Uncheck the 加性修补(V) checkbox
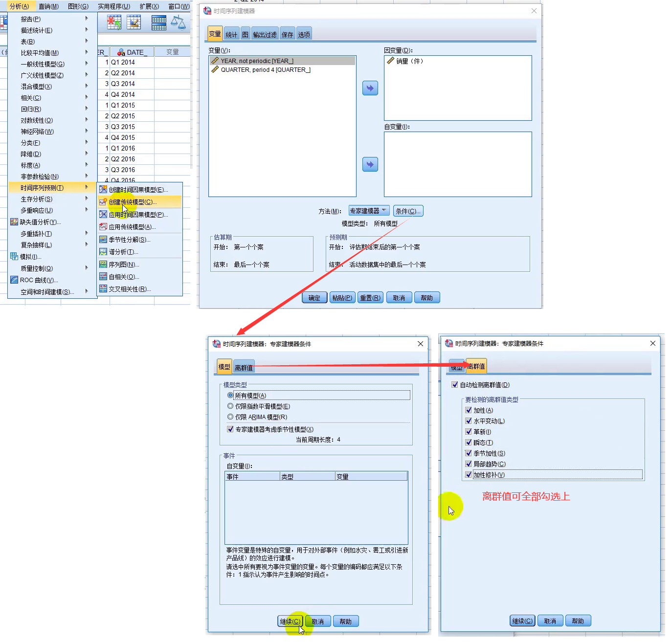Viewport: 672px width, 643px height. pyautogui.click(x=469, y=474)
